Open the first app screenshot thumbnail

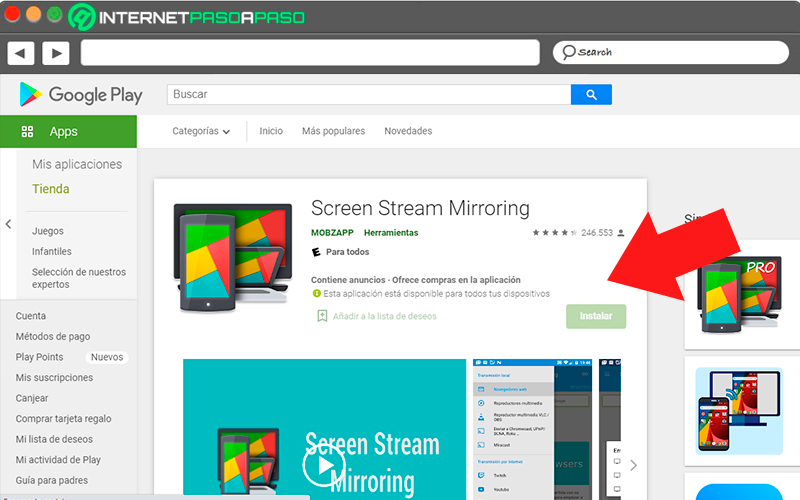coord(532,430)
